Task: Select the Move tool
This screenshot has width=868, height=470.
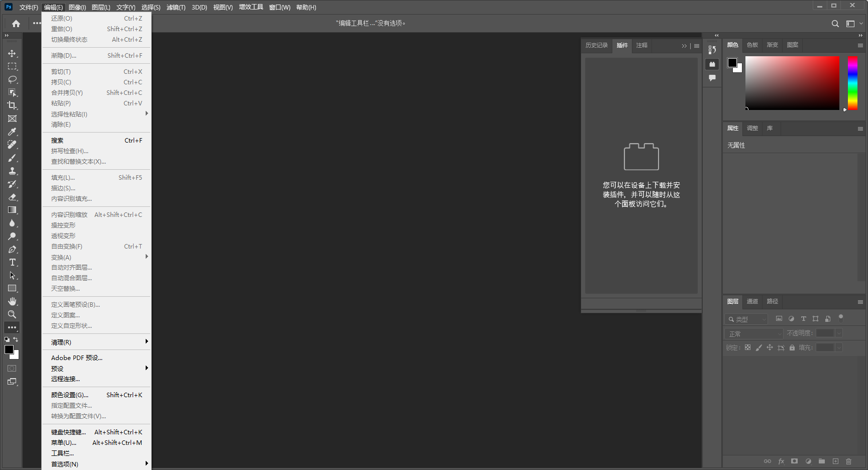Action: [x=13, y=54]
